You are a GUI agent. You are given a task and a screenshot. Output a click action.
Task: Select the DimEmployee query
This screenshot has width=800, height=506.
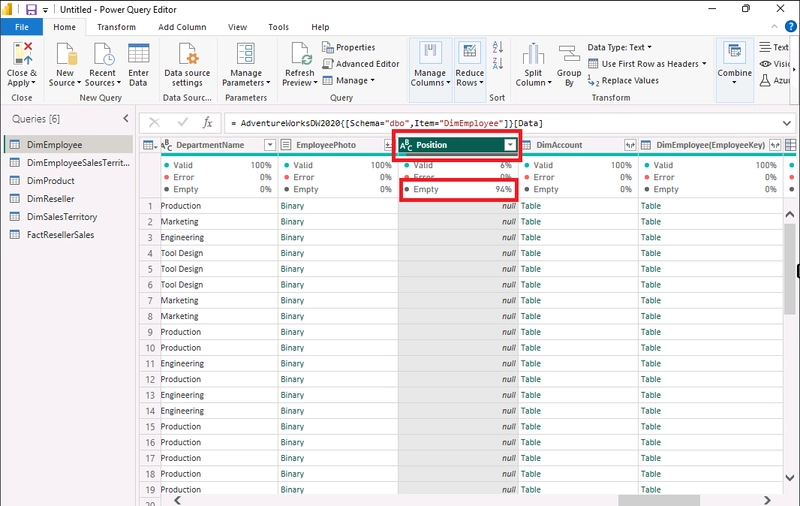tap(68, 145)
